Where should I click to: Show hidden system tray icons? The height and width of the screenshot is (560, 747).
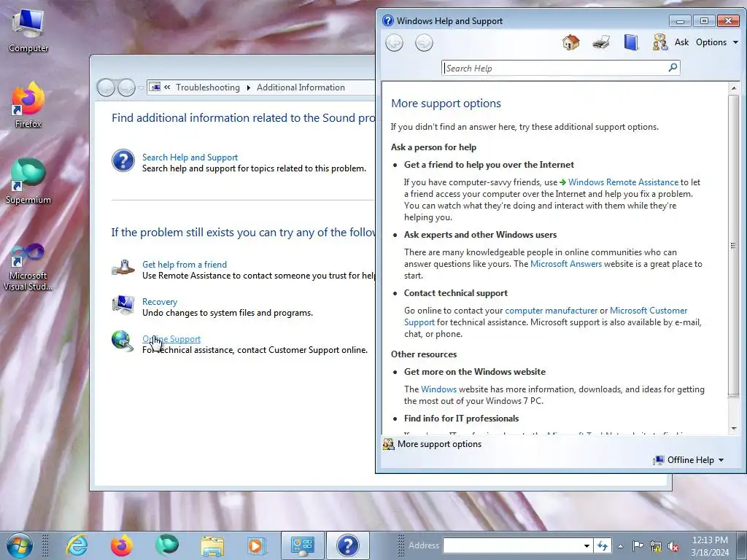(620, 546)
